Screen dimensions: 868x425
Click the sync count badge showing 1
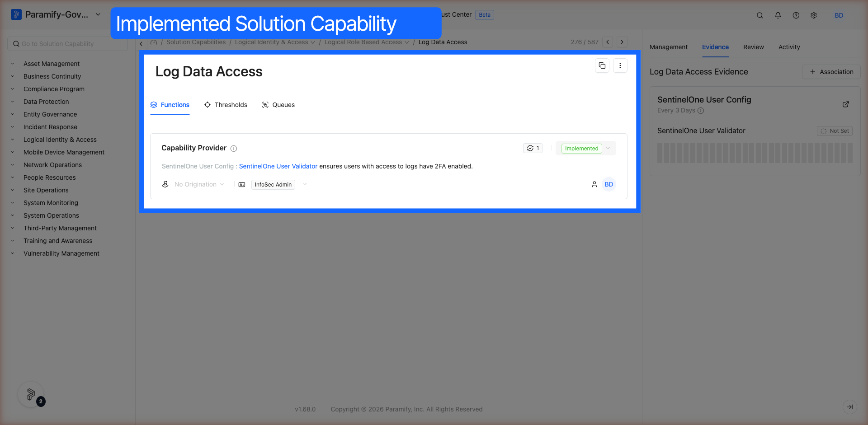pyautogui.click(x=533, y=148)
